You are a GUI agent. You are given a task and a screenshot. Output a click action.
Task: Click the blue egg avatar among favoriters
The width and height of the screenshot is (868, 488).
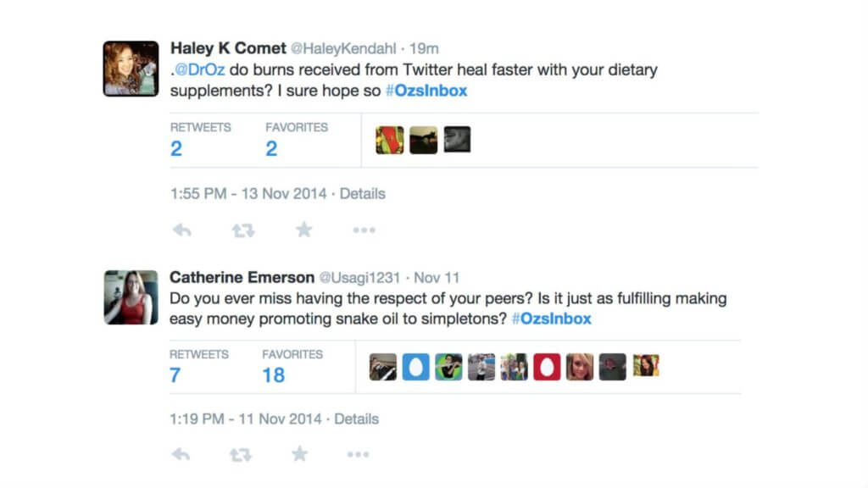coord(415,367)
